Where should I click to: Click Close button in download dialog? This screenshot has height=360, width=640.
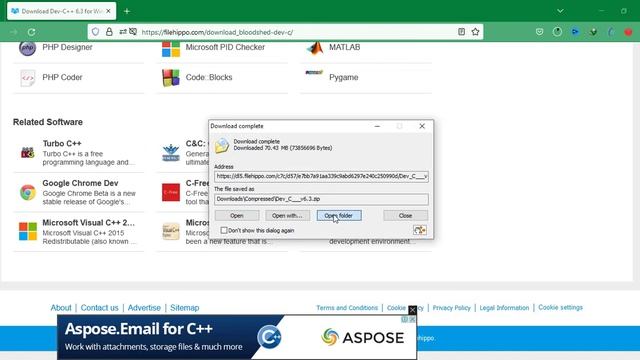[405, 216]
